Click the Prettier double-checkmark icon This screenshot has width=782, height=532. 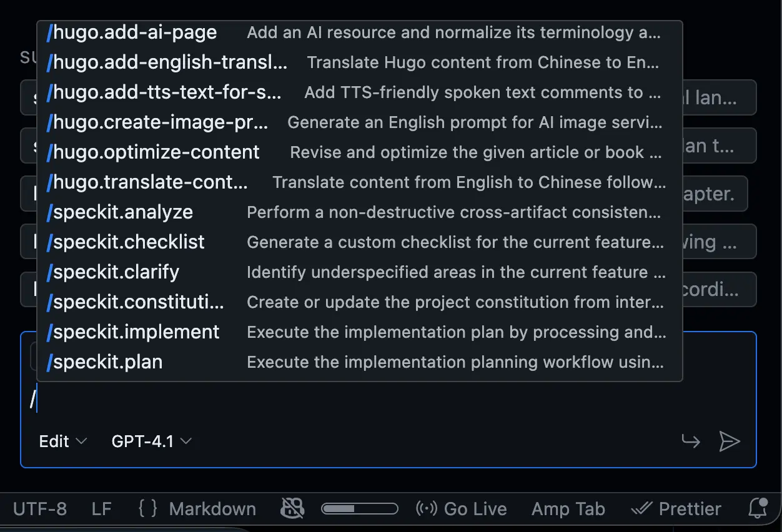point(640,508)
